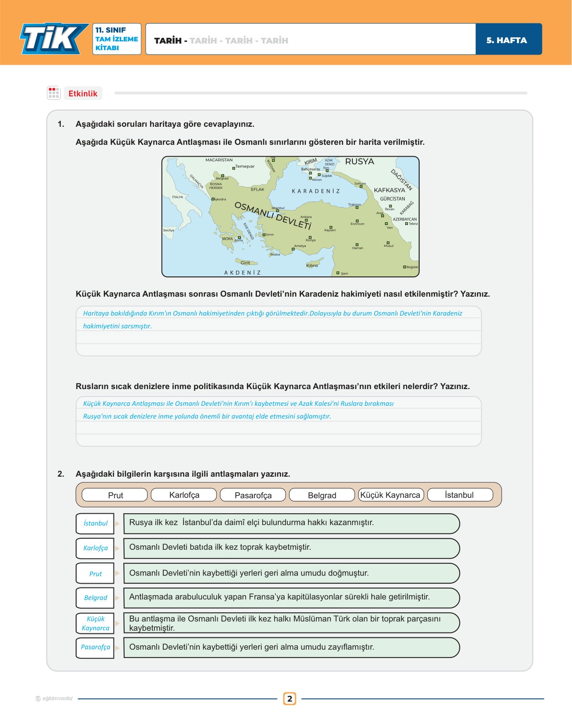Click the 'TARİH' subject title

click(x=168, y=40)
